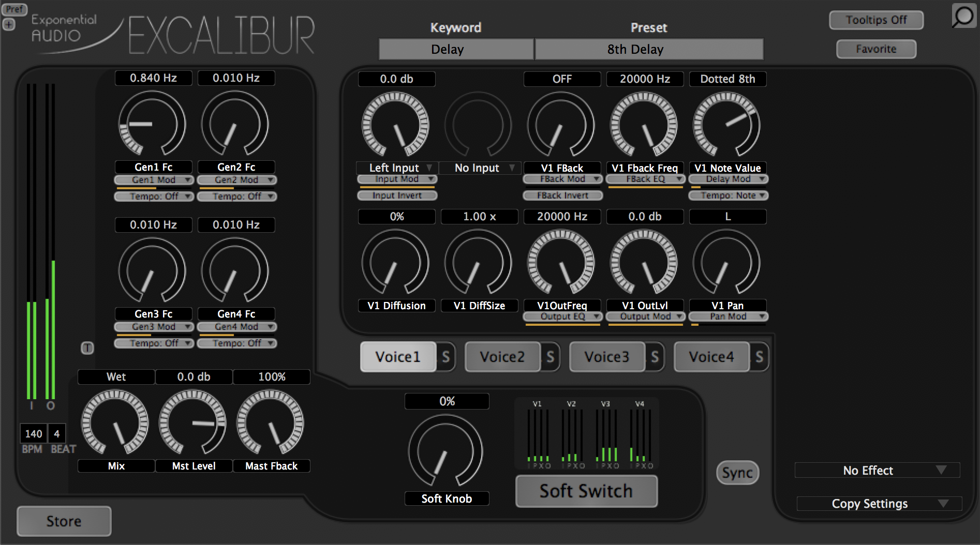Switch to Voice3 tab
Image resolution: width=980 pixels, height=545 pixels.
607,357
